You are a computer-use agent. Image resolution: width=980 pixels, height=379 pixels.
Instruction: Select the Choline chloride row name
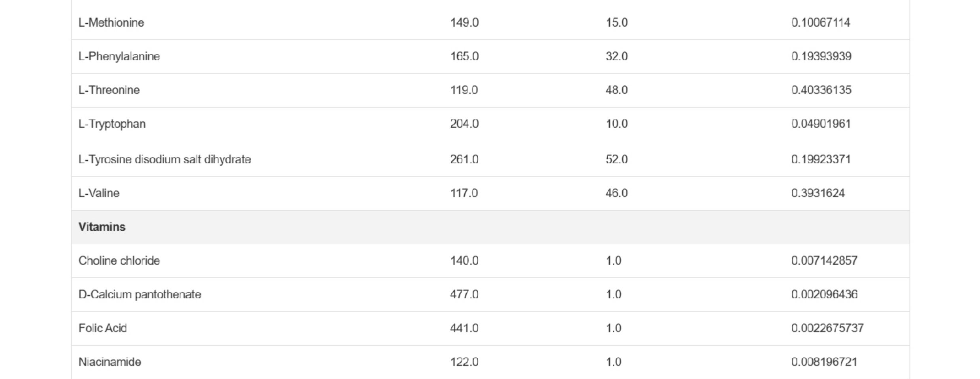[x=119, y=261]
